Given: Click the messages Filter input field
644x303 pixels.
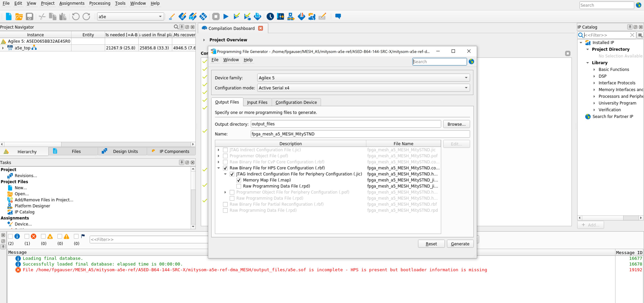Looking at the screenshot, I should tap(149, 239).
